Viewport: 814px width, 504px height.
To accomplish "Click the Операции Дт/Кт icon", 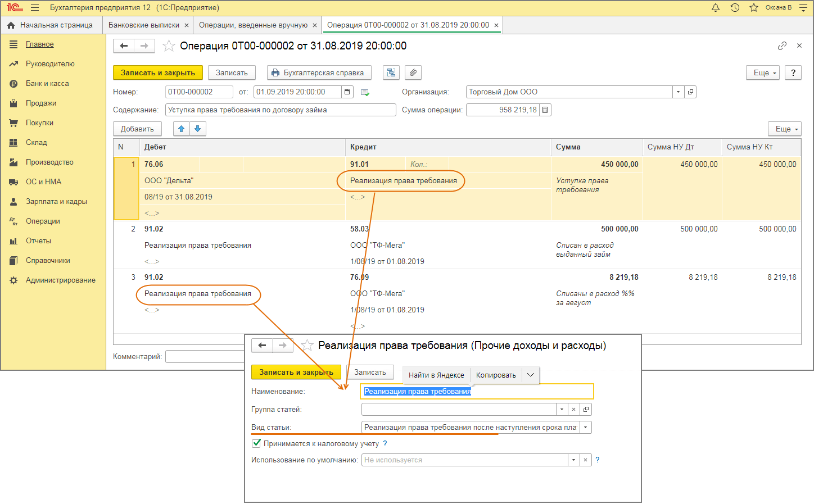I will pyautogui.click(x=13, y=221).
